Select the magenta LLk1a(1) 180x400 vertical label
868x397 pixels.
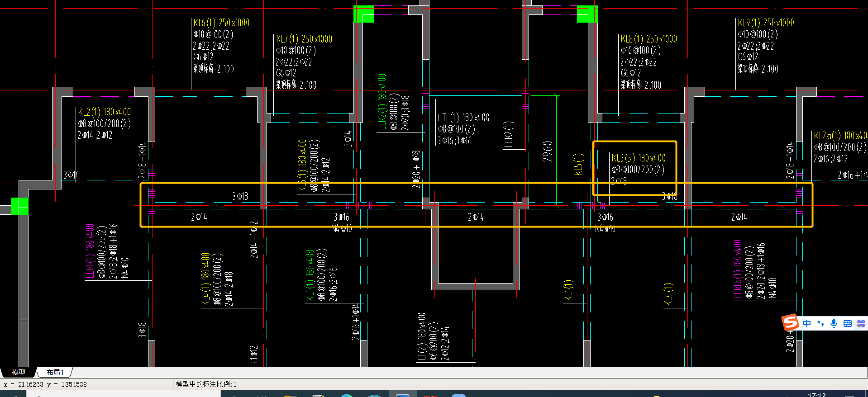coord(738,269)
